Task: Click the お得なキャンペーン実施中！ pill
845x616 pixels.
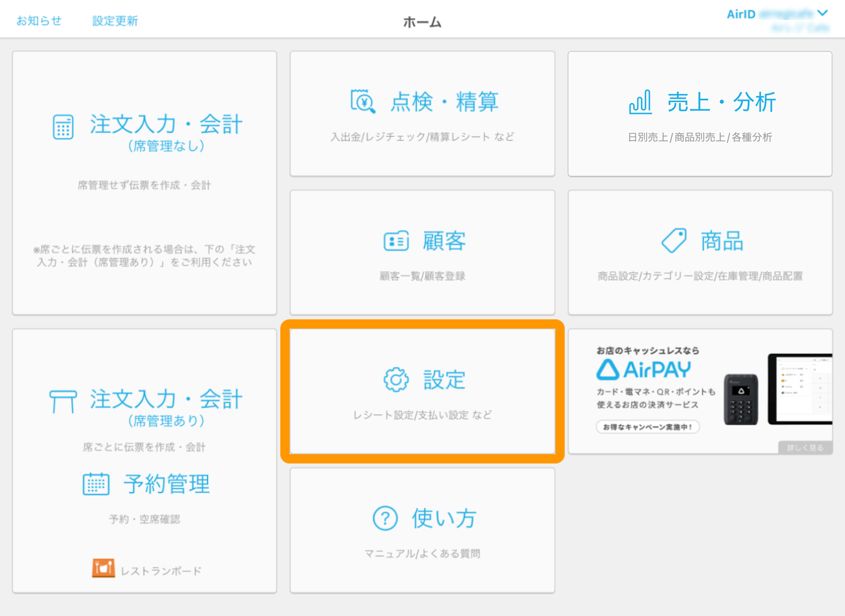Action: pyautogui.click(x=647, y=427)
